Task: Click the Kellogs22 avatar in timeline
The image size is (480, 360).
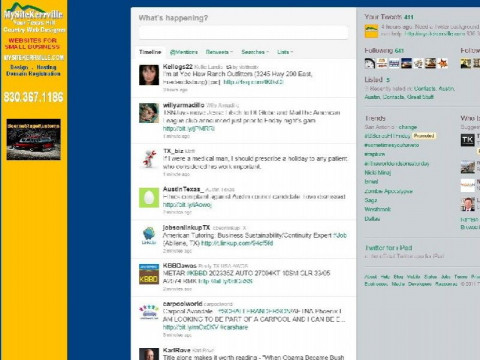Action: (x=149, y=75)
